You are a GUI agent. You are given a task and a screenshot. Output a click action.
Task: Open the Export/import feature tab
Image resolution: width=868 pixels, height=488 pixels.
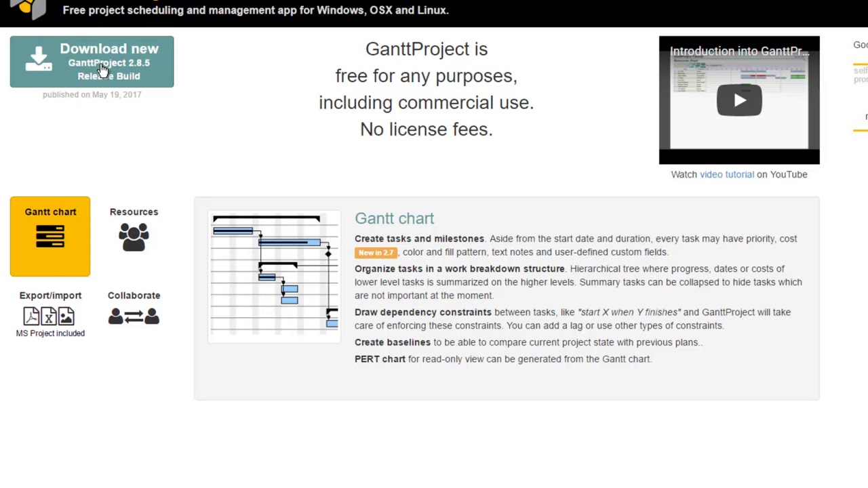50,313
